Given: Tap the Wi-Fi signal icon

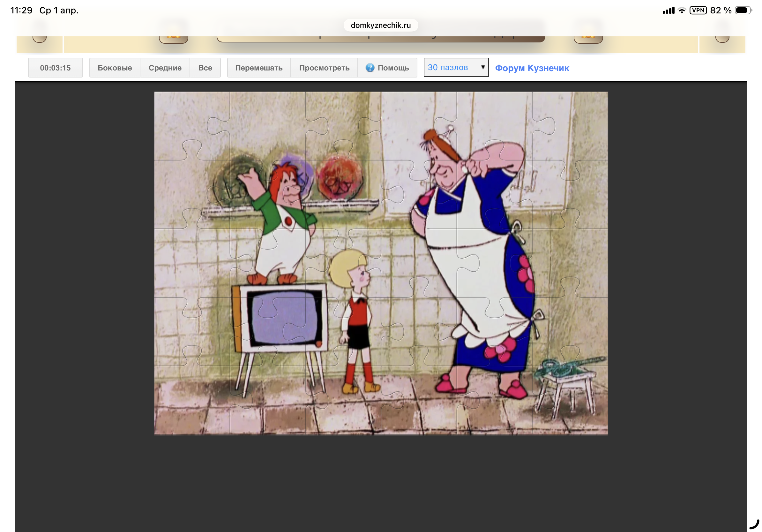Looking at the screenshot, I should pos(682,11).
